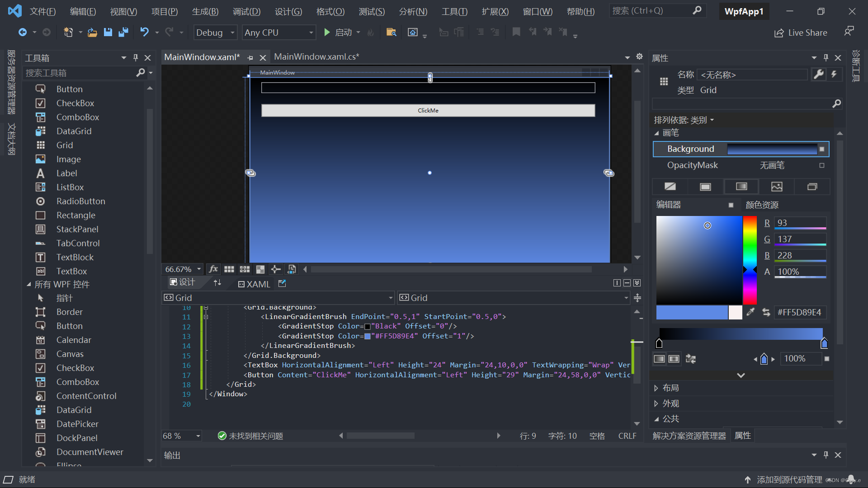Select TextBlock in the toolbox

(x=75, y=257)
